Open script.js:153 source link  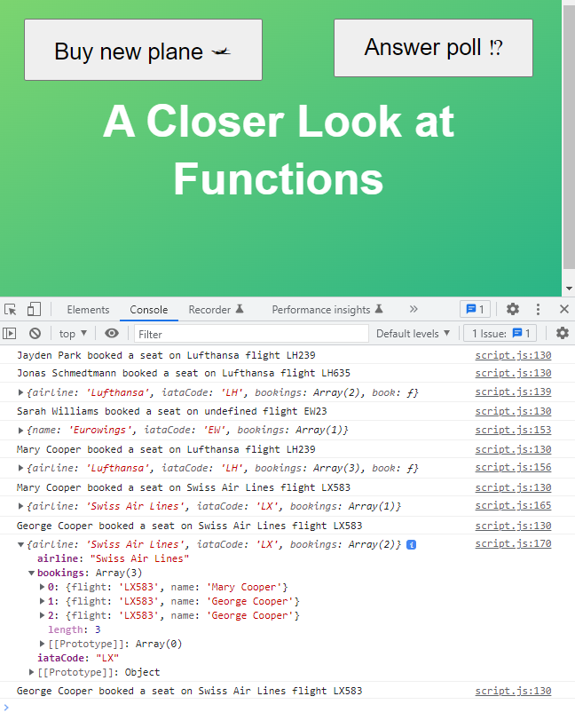pyautogui.click(x=513, y=430)
